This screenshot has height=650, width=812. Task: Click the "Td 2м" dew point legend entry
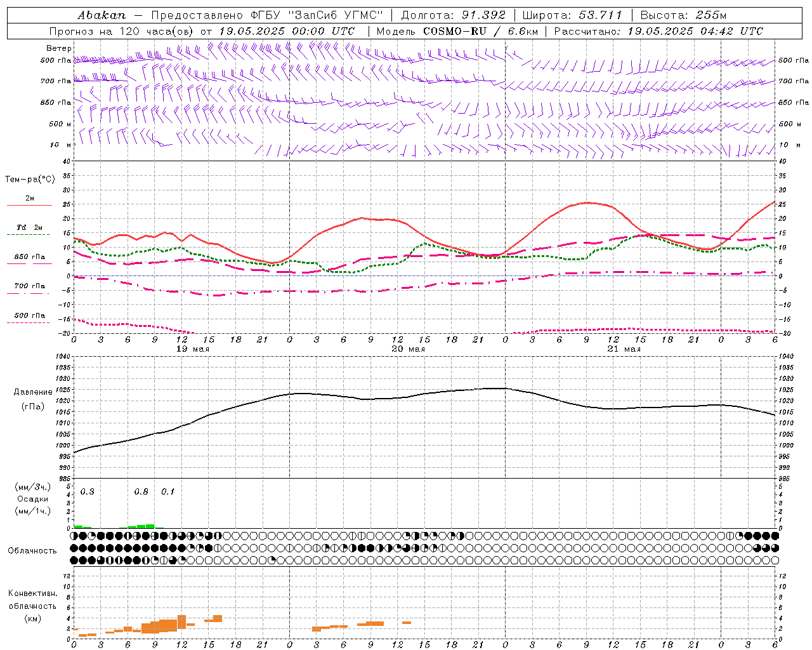click(x=29, y=227)
